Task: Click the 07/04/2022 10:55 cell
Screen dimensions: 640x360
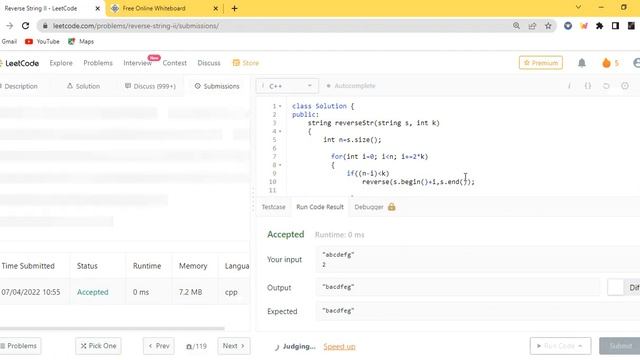Action: 31,292
